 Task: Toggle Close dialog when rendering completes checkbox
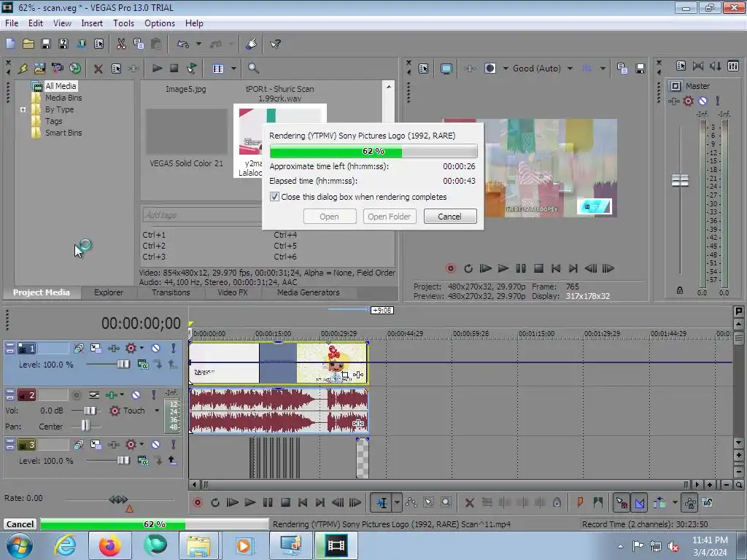274,197
